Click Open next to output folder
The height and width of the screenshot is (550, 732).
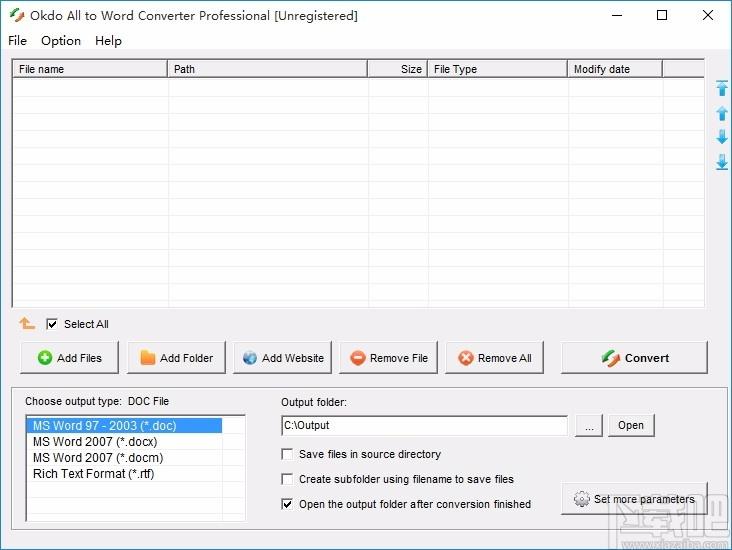(x=631, y=425)
